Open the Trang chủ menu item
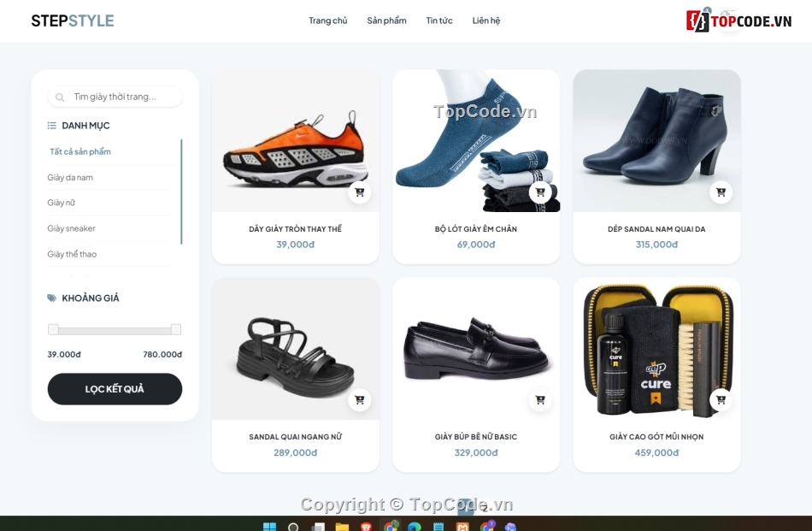This screenshot has height=531, width=812. click(x=328, y=21)
